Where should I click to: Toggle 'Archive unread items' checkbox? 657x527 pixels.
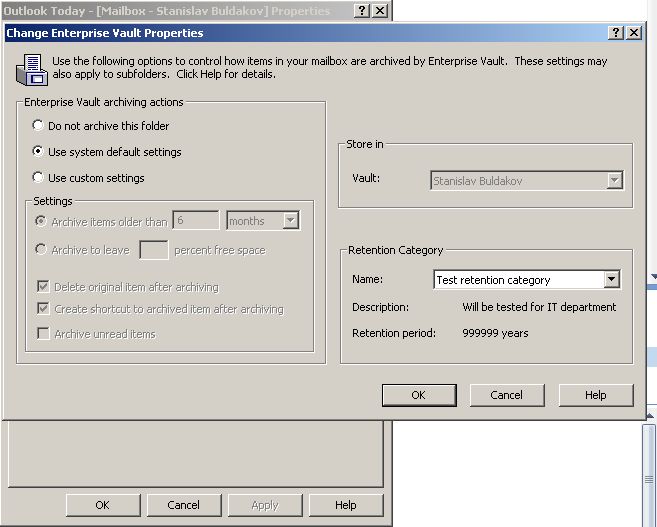tap(43, 334)
